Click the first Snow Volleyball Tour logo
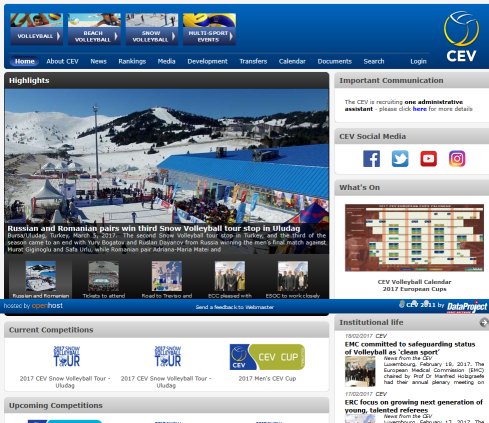Image resolution: width=489 pixels, height=423 pixels. click(66, 356)
